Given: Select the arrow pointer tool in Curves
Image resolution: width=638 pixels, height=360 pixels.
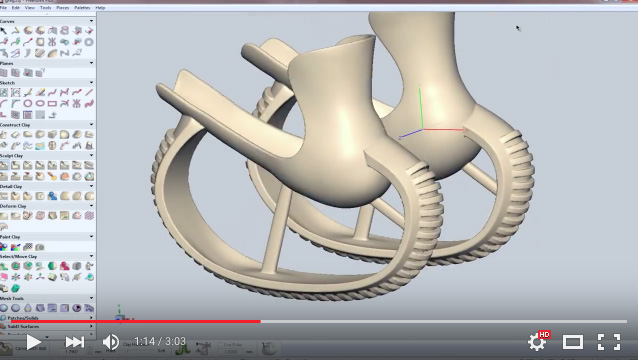Looking at the screenshot, I should 4,31.
